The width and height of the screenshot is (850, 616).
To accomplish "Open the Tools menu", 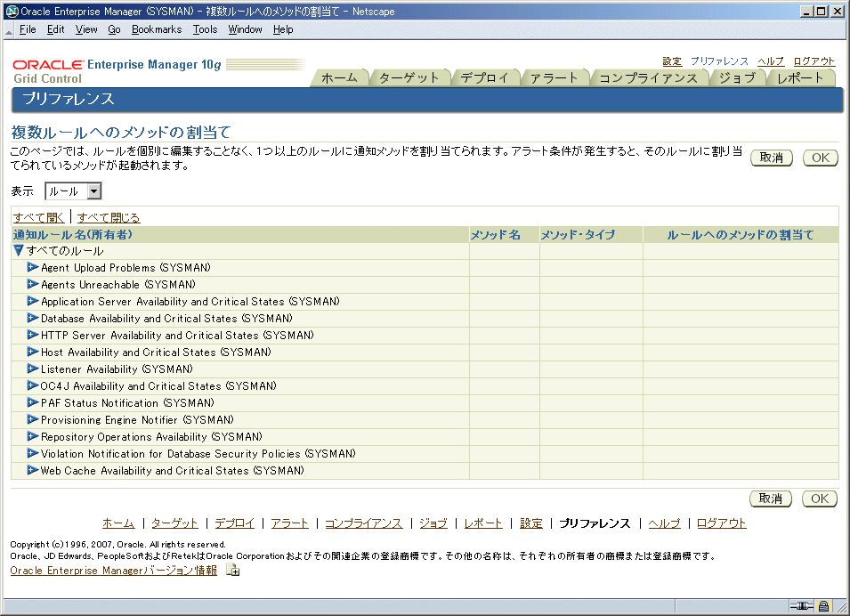I will [x=205, y=29].
